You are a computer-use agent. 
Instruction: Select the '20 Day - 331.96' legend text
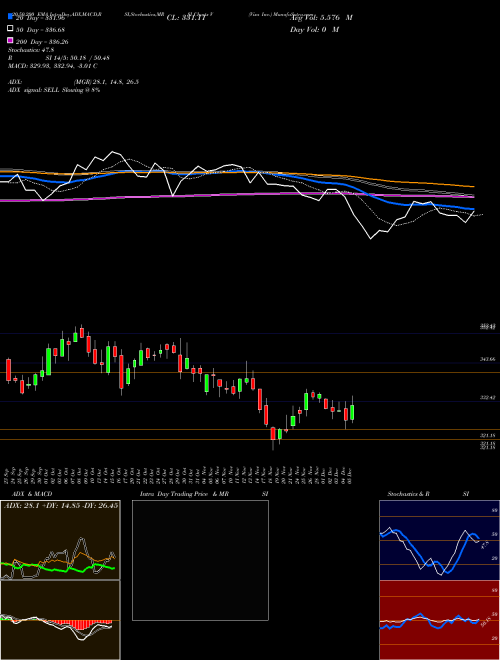(x=40, y=18)
